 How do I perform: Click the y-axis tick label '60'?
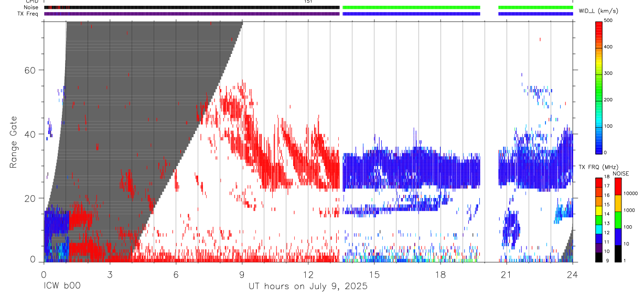tap(30, 70)
